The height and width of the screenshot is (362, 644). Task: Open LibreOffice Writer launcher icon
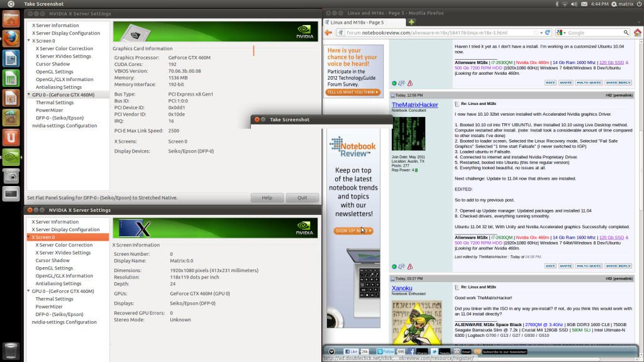pyautogui.click(x=11, y=58)
